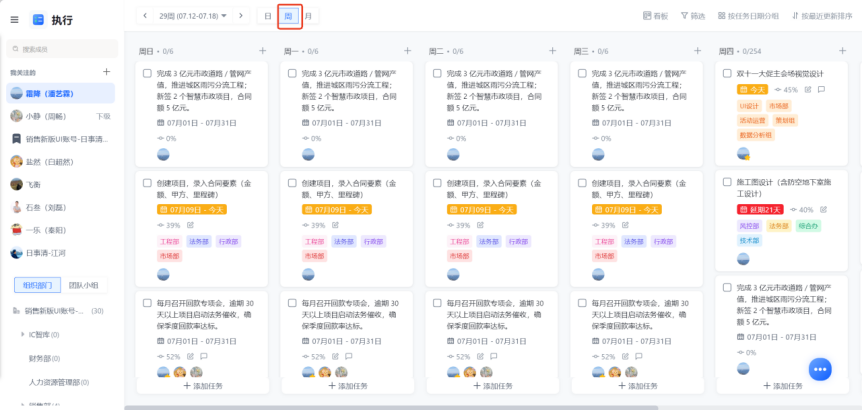The height and width of the screenshot is (411, 862).
Task: Go to the next week using the right arrow
Action: pyautogui.click(x=241, y=16)
